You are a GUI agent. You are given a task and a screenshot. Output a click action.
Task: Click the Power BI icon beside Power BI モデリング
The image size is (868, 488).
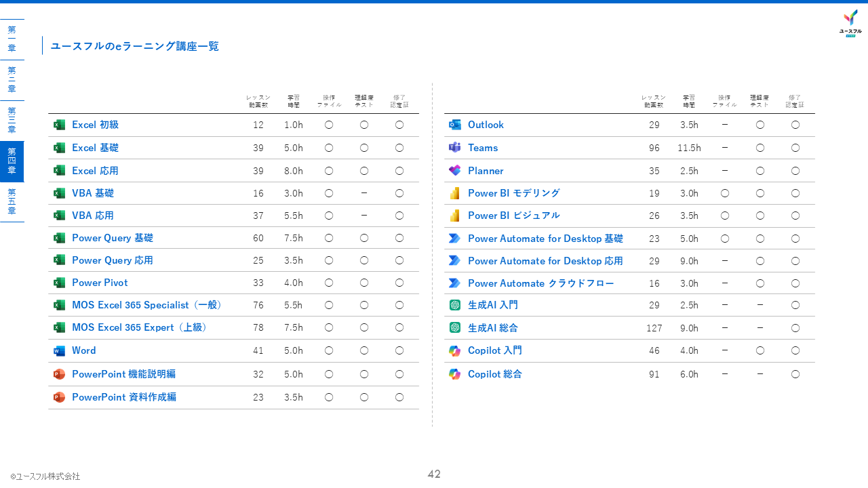455,193
